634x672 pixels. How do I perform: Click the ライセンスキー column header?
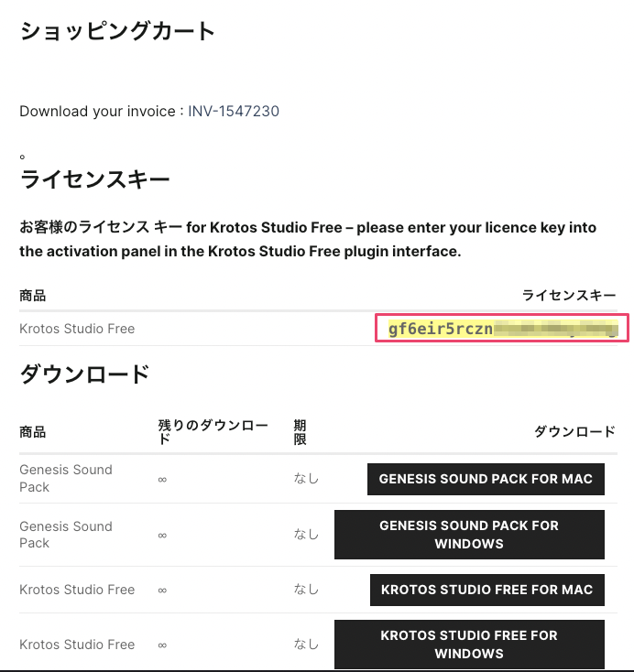click(x=569, y=296)
